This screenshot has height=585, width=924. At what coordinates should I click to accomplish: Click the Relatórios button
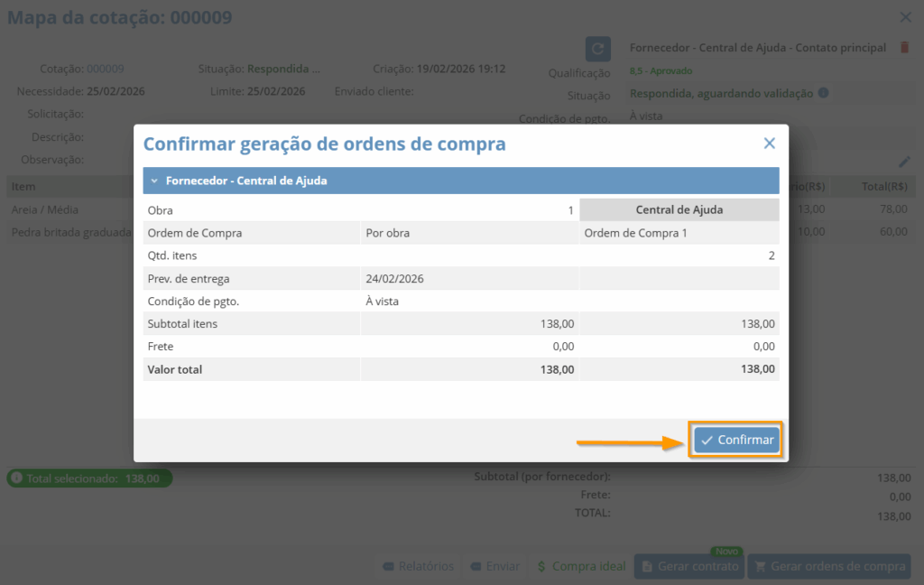(x=417, y=566)
